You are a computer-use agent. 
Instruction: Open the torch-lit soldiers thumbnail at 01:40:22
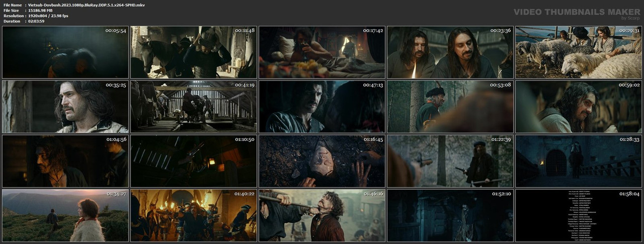tap(194, 215)
